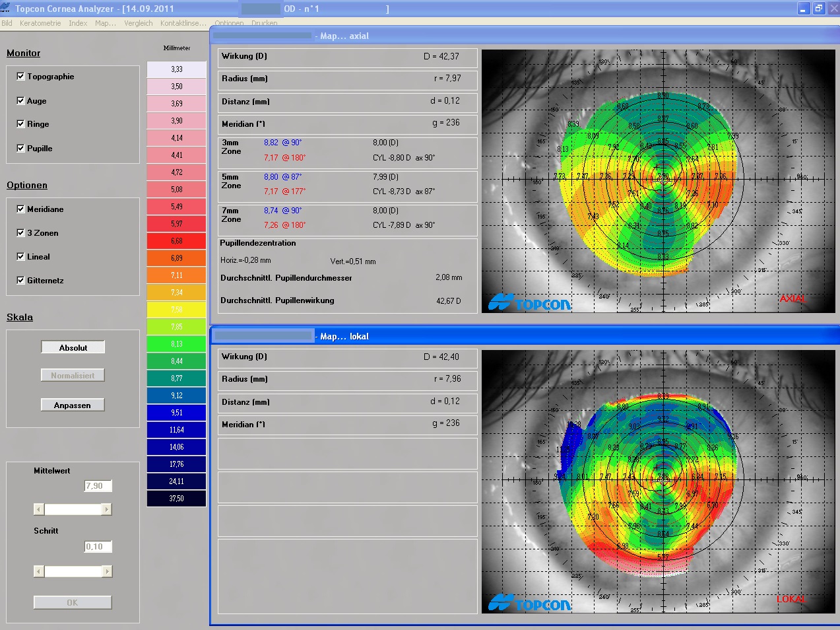Select the 3,33 scale color swatch
Screen dimensions: 840x630
[176, 69]
